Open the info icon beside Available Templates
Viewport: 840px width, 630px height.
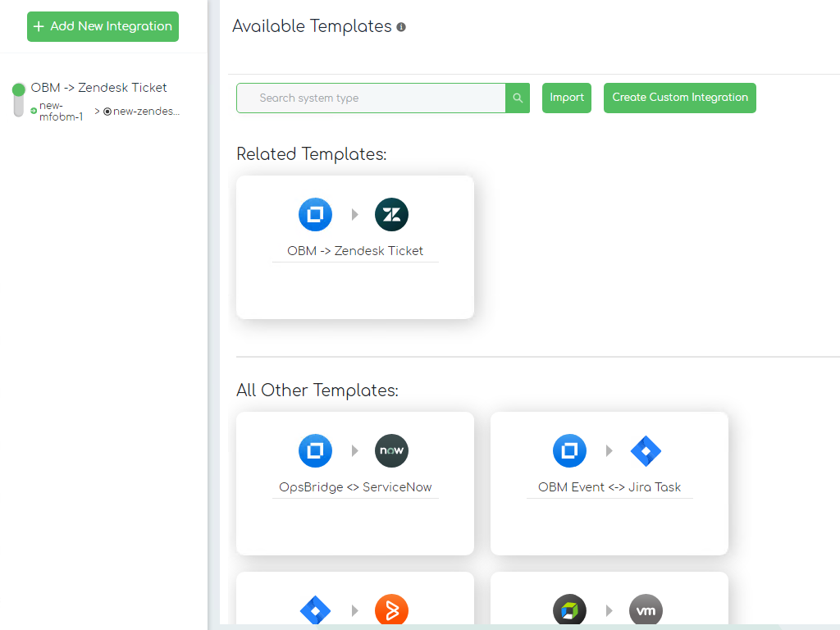pos(401,27)
